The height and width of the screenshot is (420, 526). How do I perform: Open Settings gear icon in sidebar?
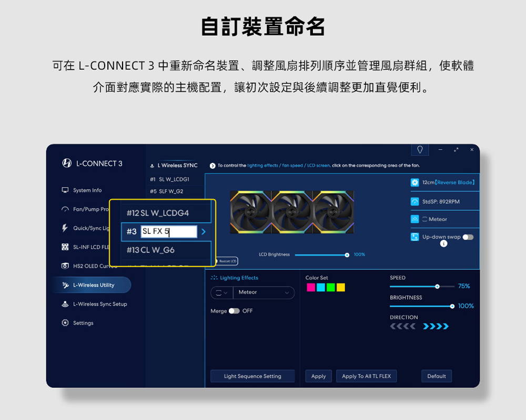tap(65, 323)
